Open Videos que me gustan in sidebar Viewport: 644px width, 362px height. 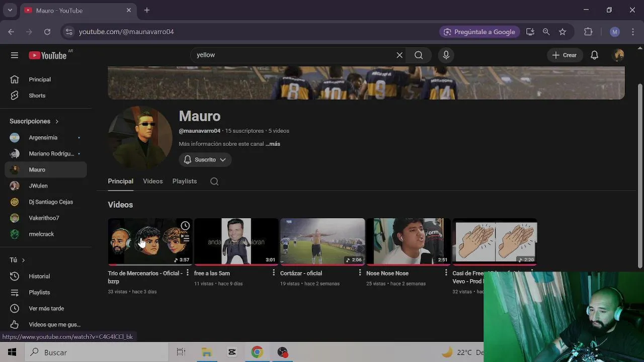click(46, 324)
